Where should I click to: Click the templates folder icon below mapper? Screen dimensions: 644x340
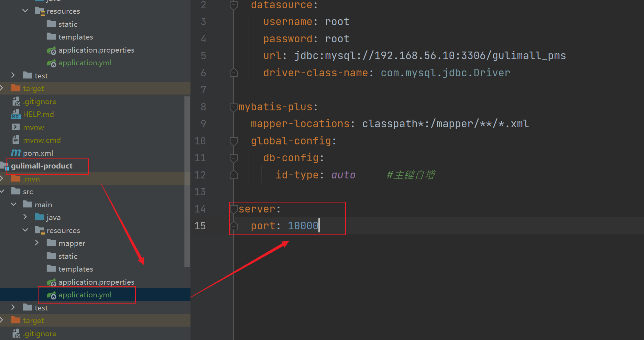tap(51, 268)
